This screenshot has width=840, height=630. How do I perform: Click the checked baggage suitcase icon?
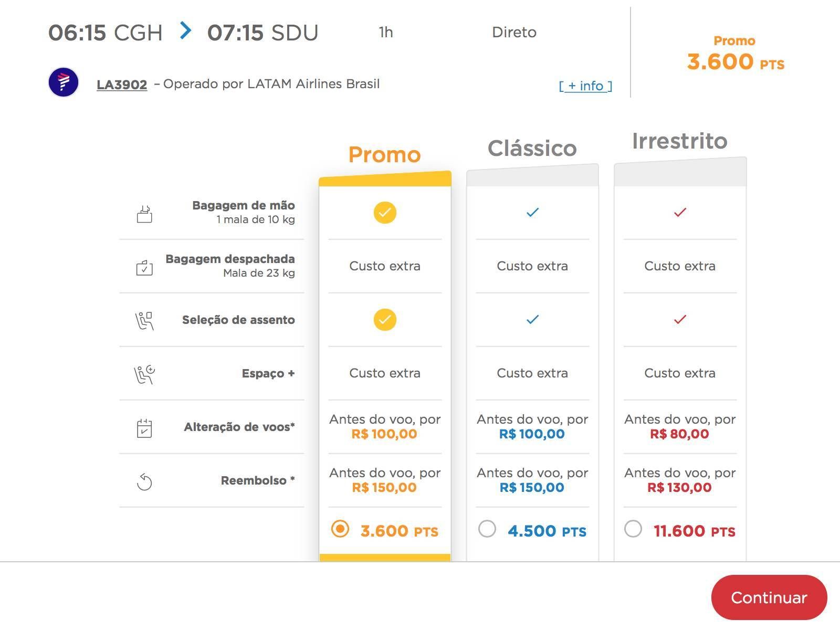(144, 267)
